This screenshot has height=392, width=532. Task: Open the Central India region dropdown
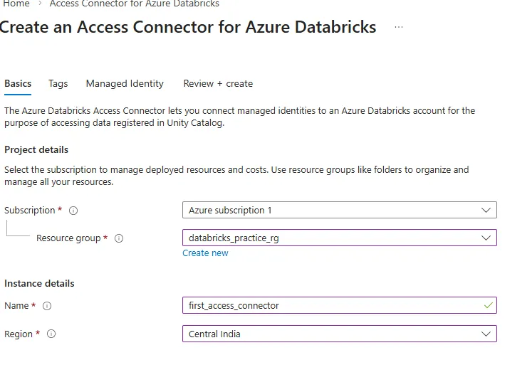coord(339,334)
